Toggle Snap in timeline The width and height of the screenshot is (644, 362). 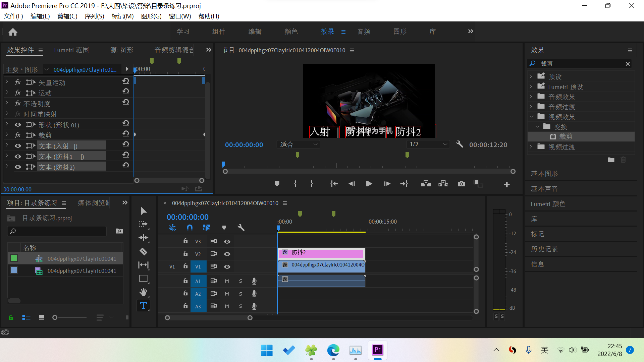[x=190, y=228]
